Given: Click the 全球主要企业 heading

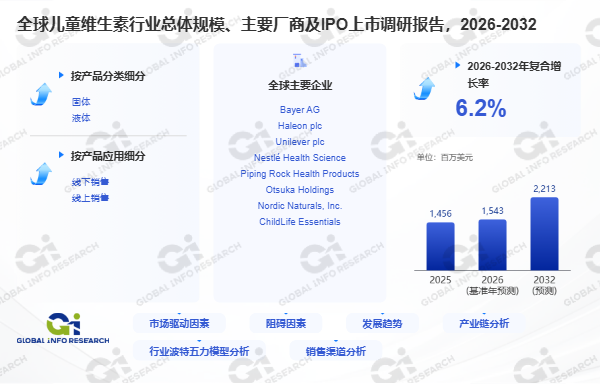Looking at the screenshot, I should [300, 85].
